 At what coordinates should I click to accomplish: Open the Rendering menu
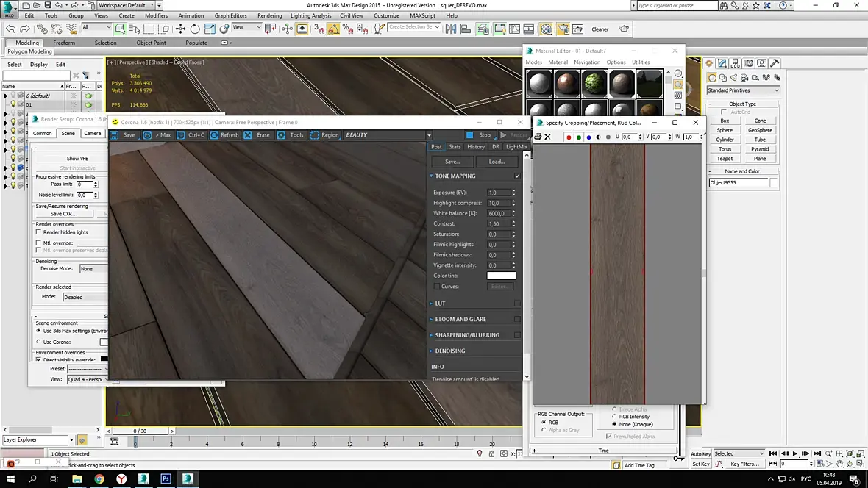(269, 15)
